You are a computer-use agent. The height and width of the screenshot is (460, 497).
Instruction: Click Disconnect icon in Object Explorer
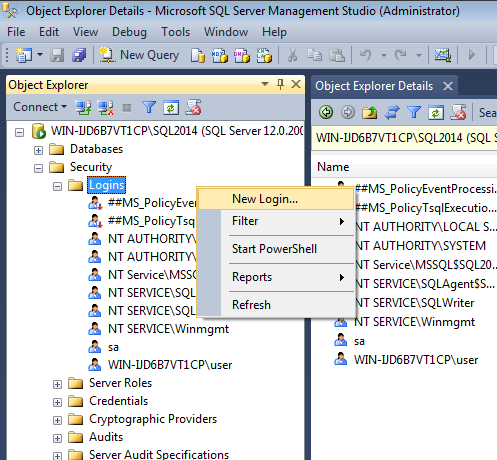(x=105, y=108)
